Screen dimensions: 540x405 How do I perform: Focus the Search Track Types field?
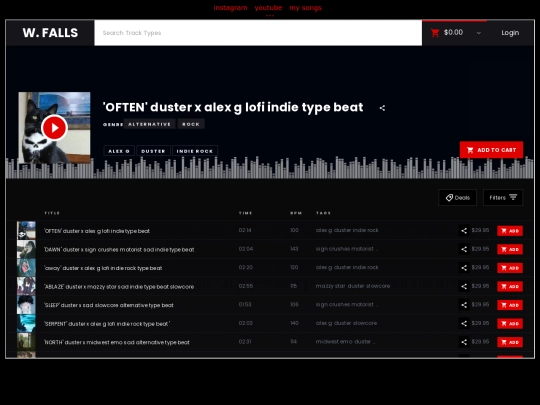pos(258,33)
